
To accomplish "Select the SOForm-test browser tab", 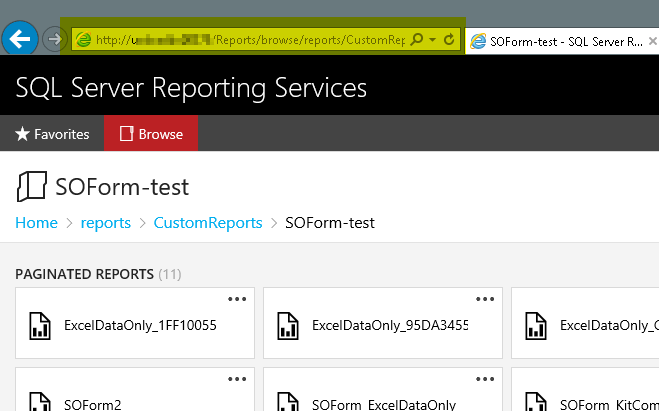I will tap(562, 42).
